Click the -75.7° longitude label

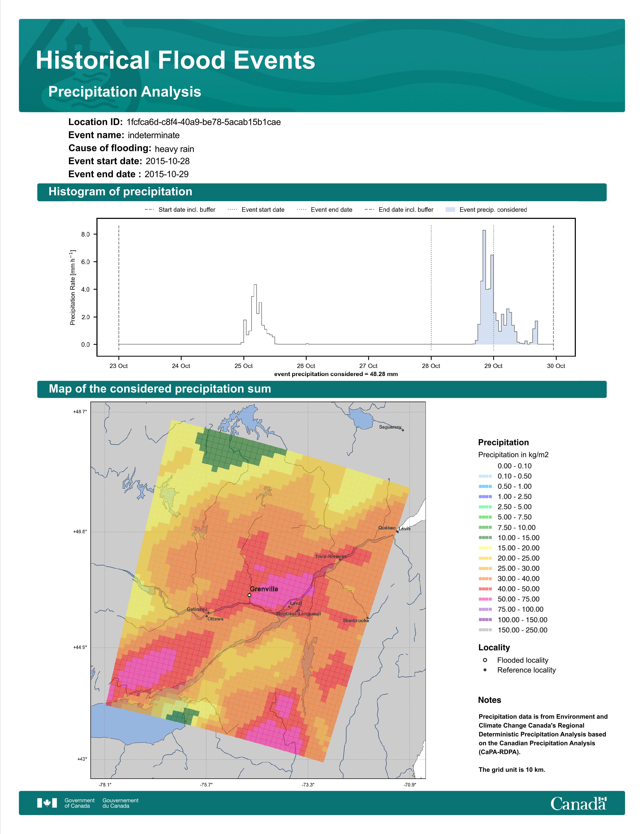[x=206, y=785]
